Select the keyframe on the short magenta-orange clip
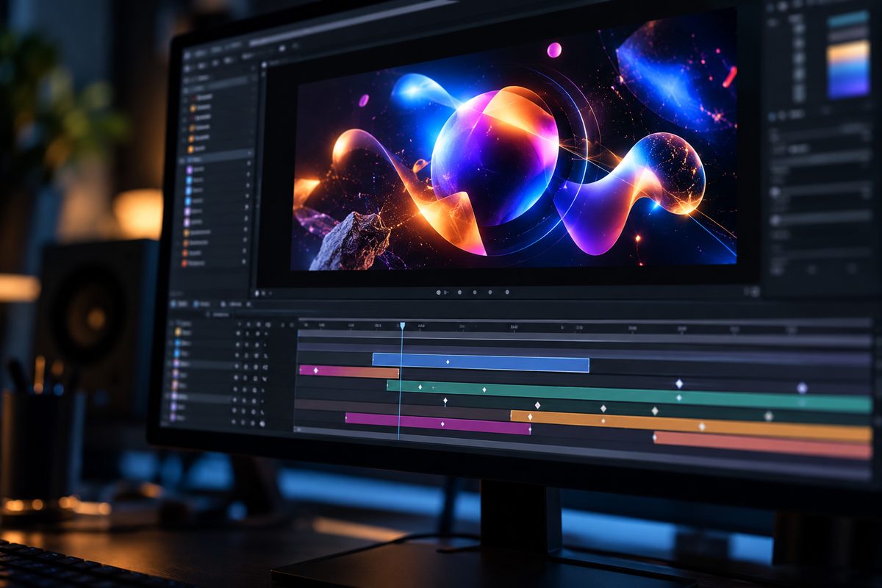This screenshot has height=588, width=882. coord(315,370)
